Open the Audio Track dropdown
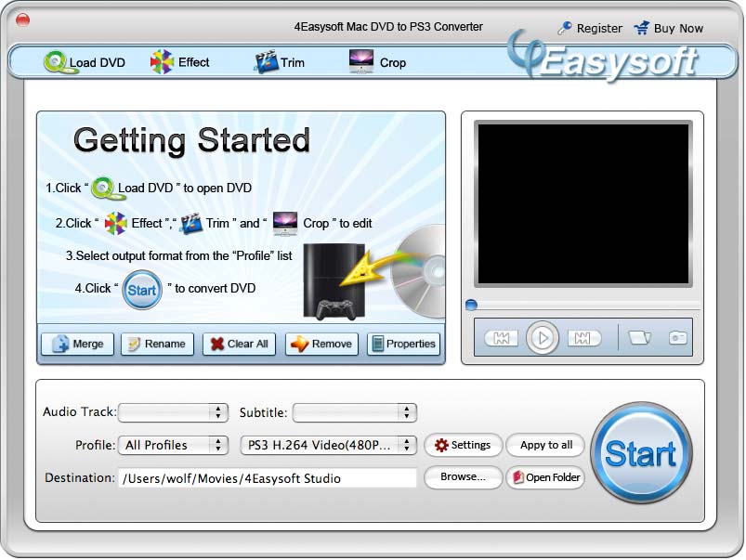Image resolution: width=746 pixels, height=560 pixels. (173, 412)
